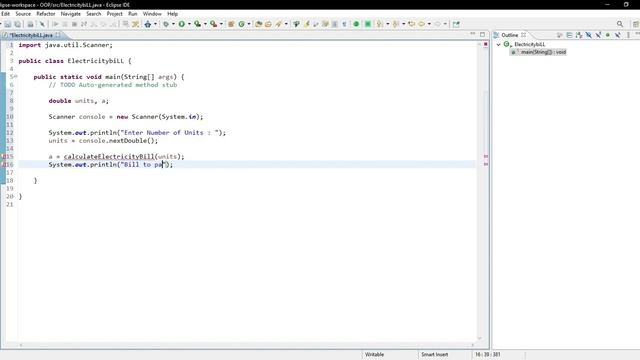This screenshot has height=360, width=640.
Task: Toggle Hide Non-Public Members in Outline
Action: coord(608,35)
